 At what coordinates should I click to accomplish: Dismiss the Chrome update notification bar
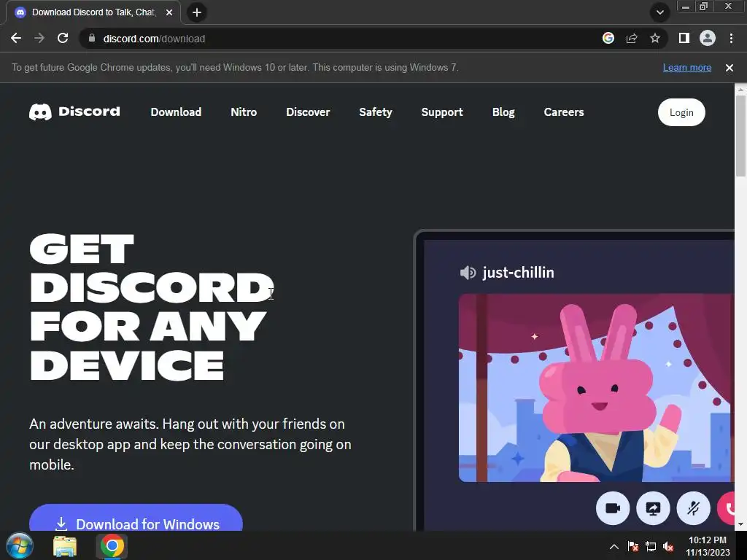(729, 68)
